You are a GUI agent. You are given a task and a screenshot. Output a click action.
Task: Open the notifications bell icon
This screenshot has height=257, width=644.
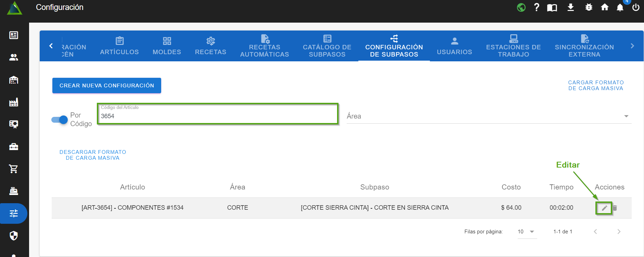click(x=620, y=8)
